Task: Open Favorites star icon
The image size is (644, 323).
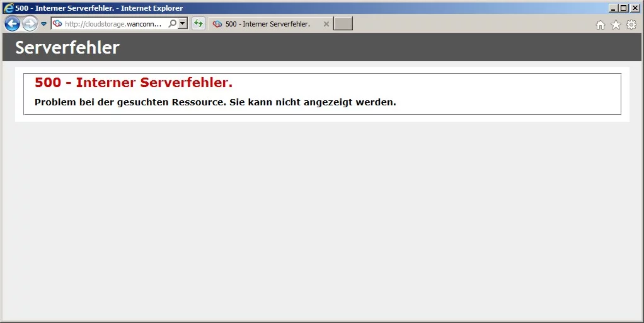Action: click(x=616, y=25)
